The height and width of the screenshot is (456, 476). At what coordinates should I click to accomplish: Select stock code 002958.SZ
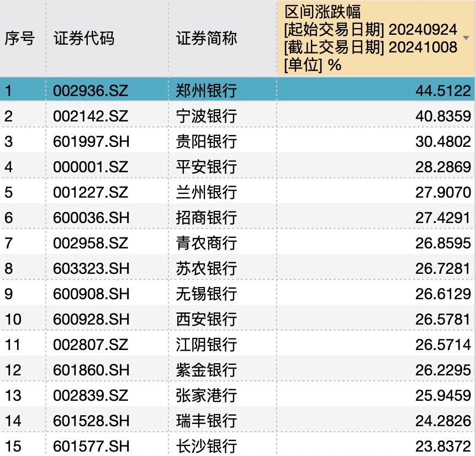[91, 243]
